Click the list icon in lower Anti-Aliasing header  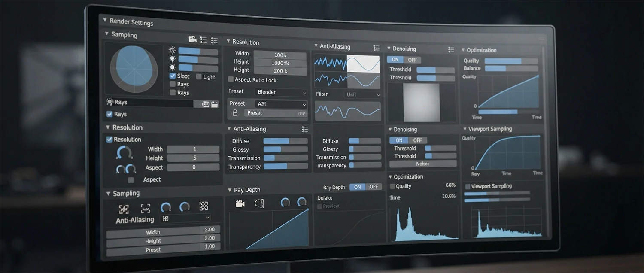point(304,129)
